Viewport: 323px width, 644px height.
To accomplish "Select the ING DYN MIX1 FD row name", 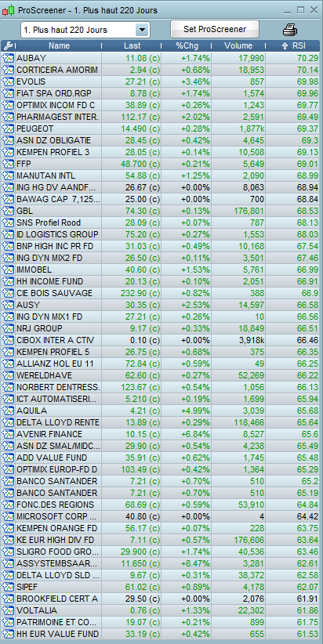I will (49, 317).
